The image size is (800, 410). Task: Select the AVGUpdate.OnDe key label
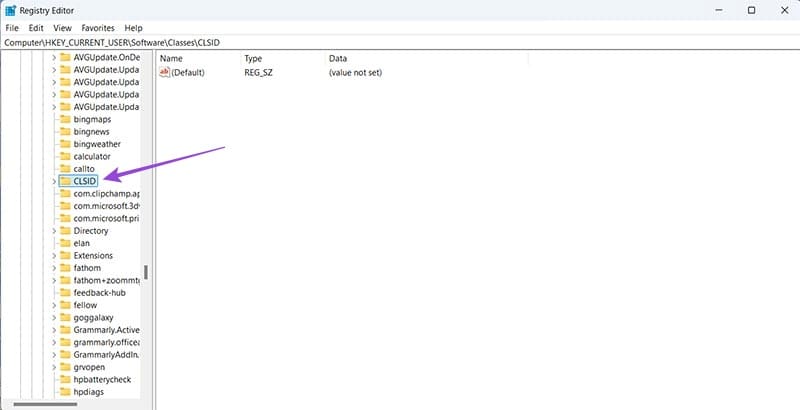click(x=106, y=57)
